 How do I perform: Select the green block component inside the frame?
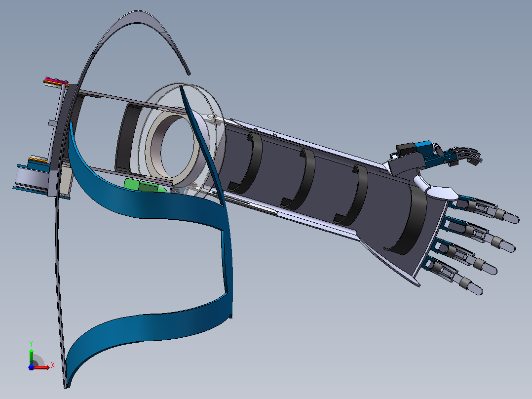click(x=145, y=186)
